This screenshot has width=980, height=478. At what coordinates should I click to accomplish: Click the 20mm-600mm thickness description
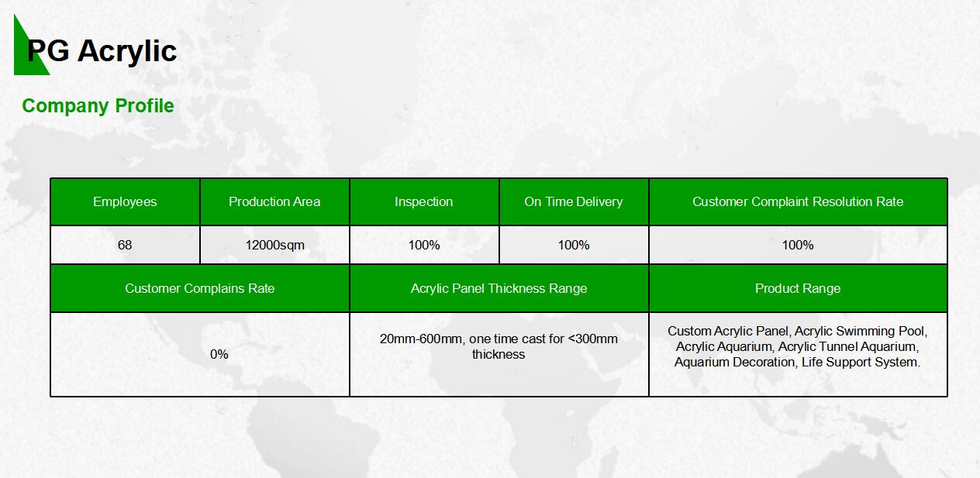click(499, 346)
